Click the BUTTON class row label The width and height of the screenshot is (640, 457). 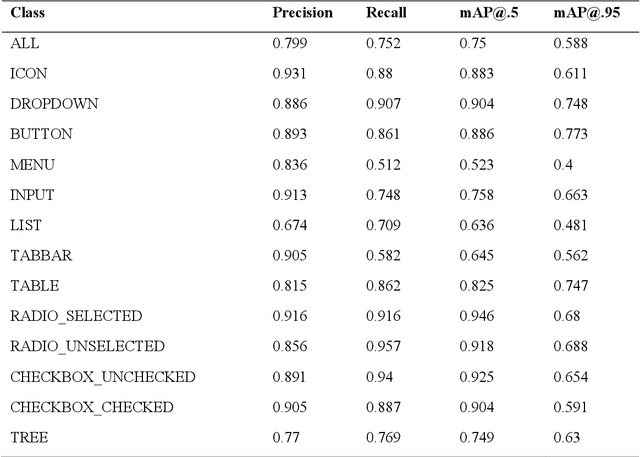coord(41,134)
